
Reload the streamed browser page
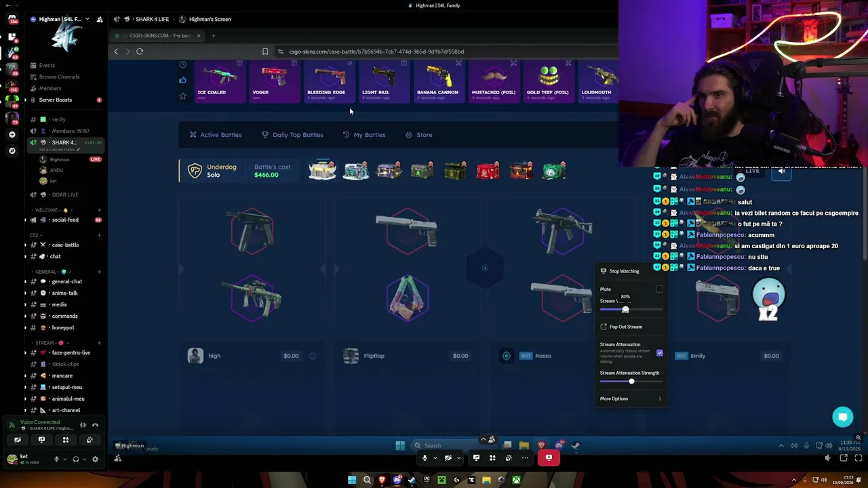coord(140,52)
